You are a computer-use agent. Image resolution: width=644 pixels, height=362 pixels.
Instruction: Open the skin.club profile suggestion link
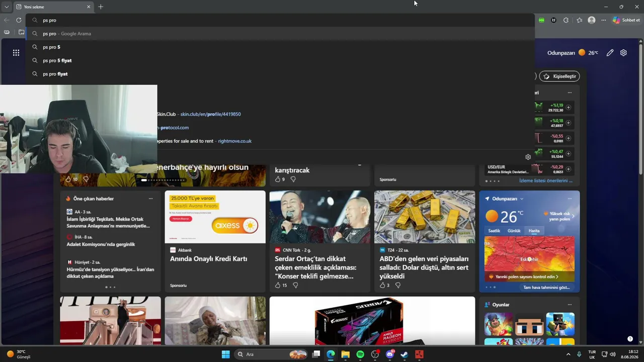pyautogui.click(x=210, y=114)
